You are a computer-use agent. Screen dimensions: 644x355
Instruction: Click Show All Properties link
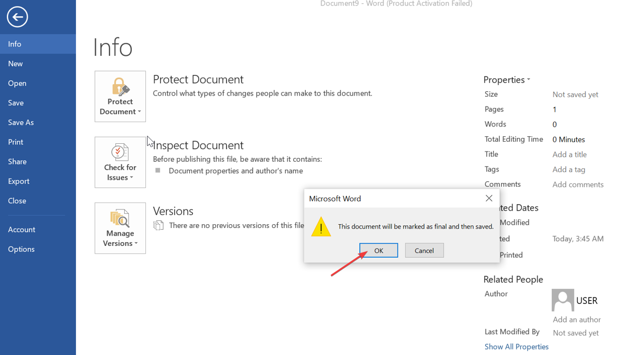click(x=516, y=347)
